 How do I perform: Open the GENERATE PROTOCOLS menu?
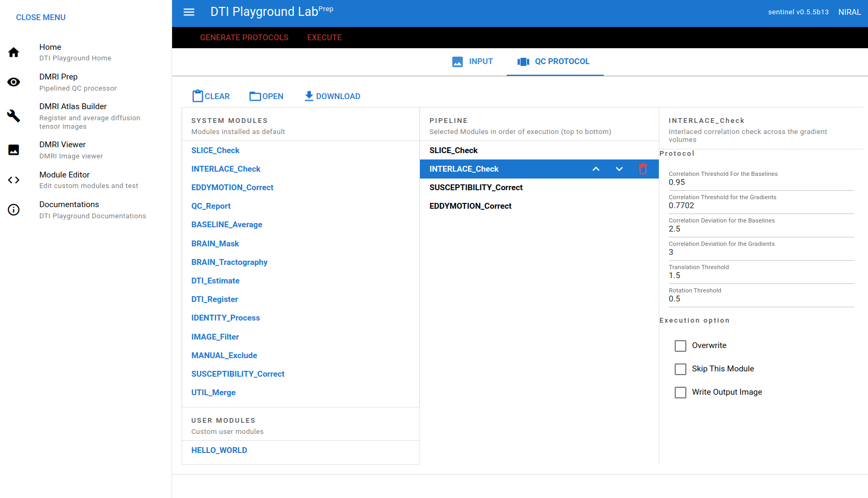244,38
